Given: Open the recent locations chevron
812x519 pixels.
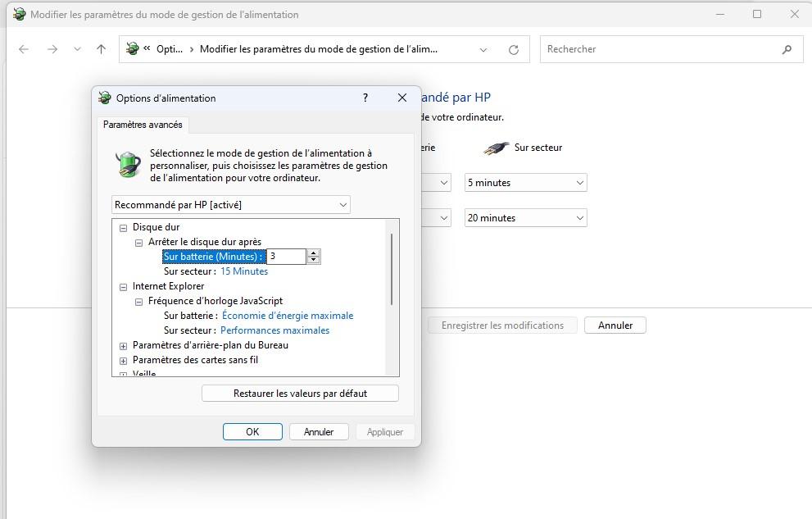Looking at the screenshot, I should click(77, 49).
